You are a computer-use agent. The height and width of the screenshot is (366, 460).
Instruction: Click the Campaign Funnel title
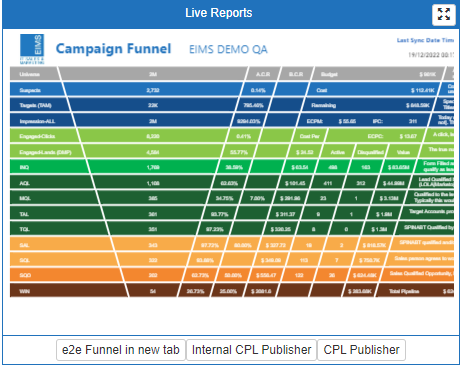pyautogui.click(x=113, y=49)
